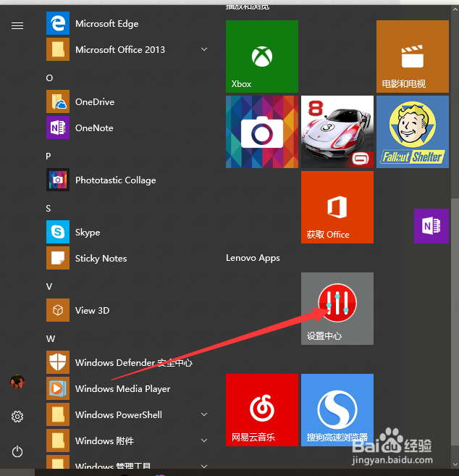Image resolution: width=459 pixels, height=476 pixels.
Task: Launch the Asphalt 8 racing game tile
Action: pyautogui.click(x=337, y=132)
